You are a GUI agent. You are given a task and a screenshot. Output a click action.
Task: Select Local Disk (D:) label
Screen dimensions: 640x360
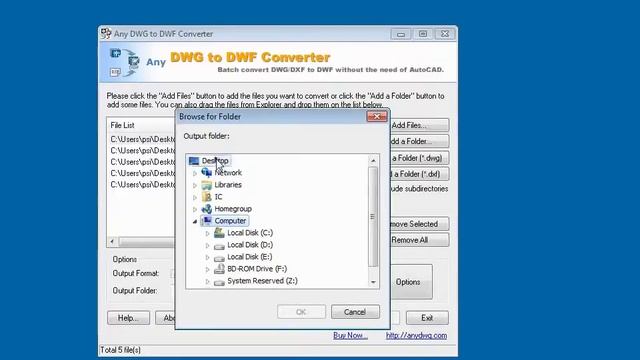tap(250, 245)
